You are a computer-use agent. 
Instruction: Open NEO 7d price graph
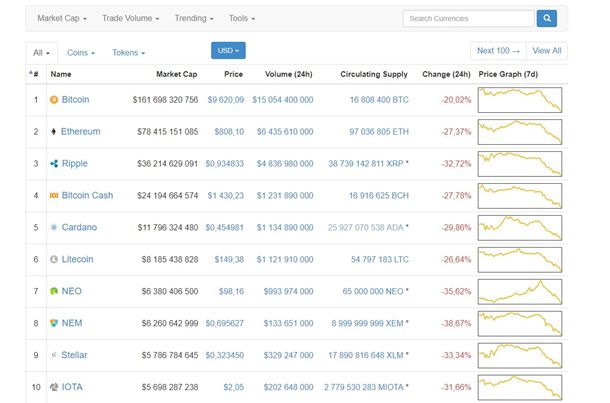pos(520,291)
